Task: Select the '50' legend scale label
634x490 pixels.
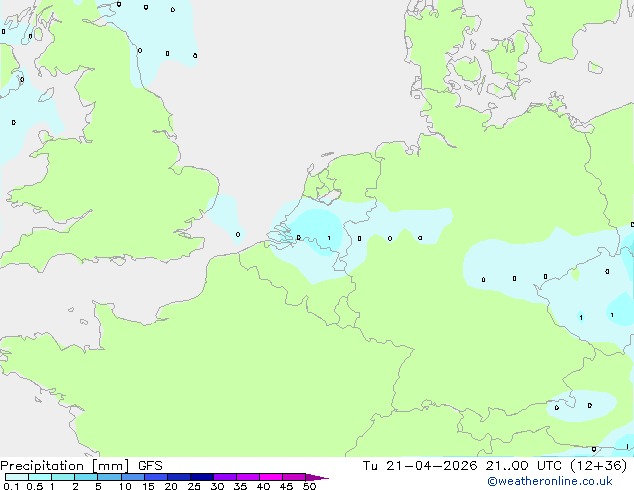Action: [309, 486]
